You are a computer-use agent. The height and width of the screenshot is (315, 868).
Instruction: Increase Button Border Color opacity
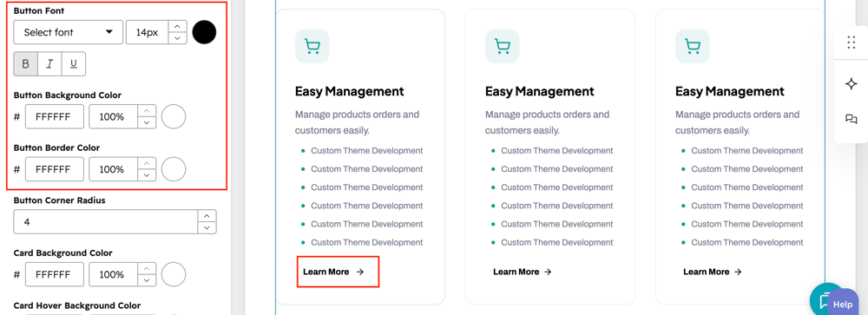pos(146,163)
